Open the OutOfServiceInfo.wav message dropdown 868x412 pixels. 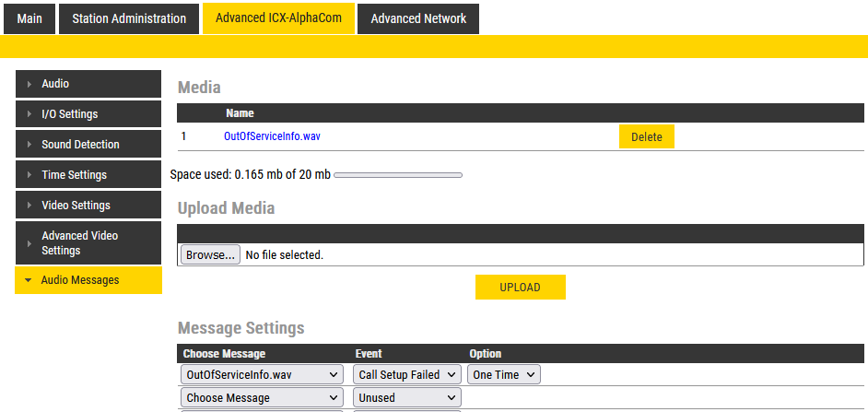262,375
